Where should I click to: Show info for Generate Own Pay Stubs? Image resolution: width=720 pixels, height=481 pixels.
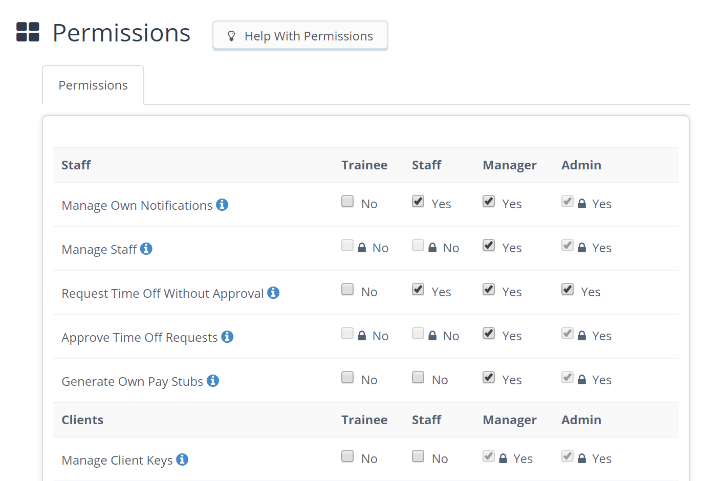point(213,381)
